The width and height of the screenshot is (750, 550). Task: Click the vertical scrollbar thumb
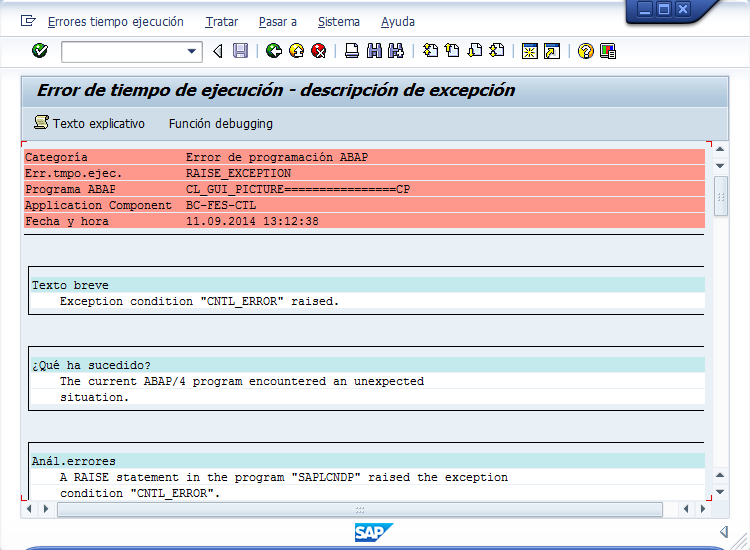[720, 196]
